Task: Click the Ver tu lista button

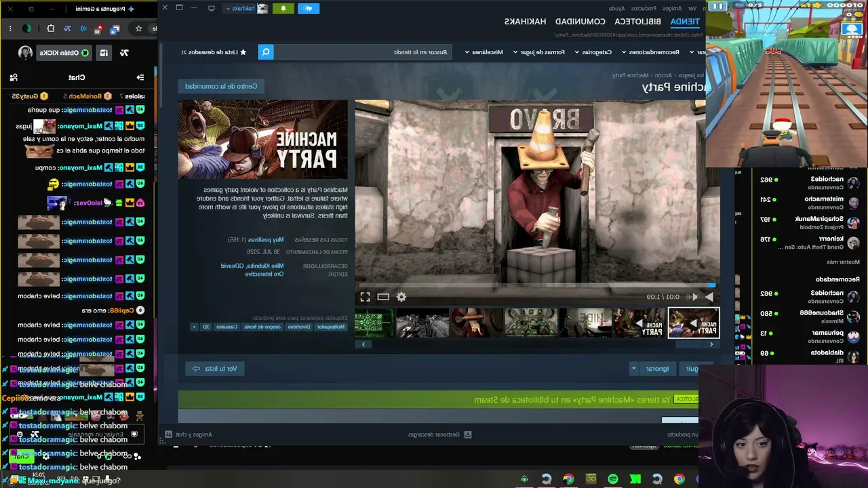Action: tap(215, 369)
